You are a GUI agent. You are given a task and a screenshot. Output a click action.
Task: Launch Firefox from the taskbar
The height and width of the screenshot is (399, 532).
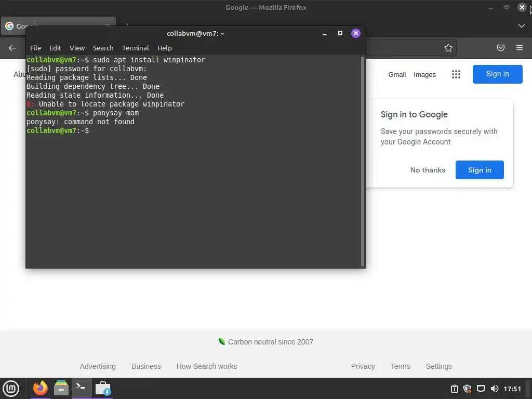(41, 389)
